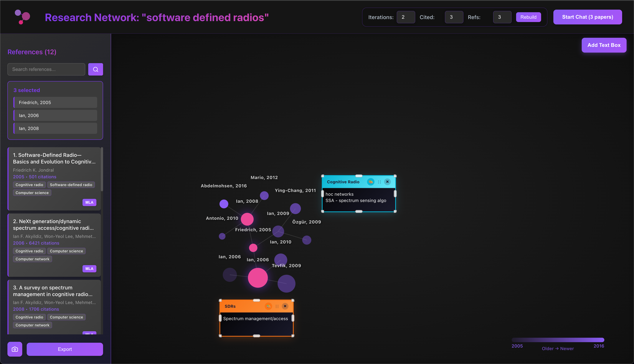Click Start Chat (3 papers) button

point(587,17)
